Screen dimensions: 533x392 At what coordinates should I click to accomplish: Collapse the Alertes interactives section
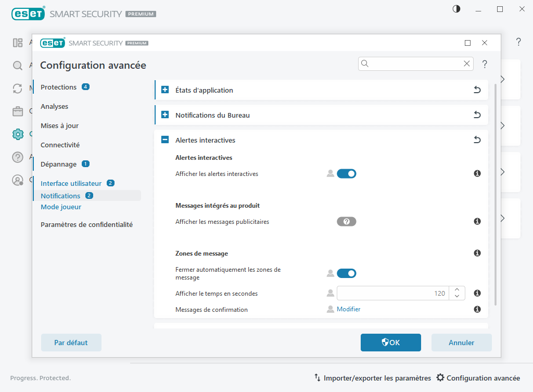click(165, 140)
